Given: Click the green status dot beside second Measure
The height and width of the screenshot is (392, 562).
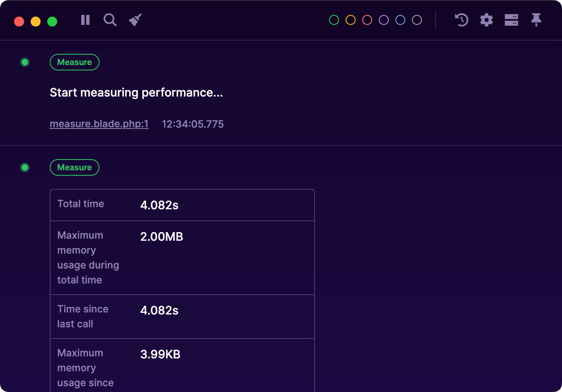Looking at the screenshot, I should 25,167.
